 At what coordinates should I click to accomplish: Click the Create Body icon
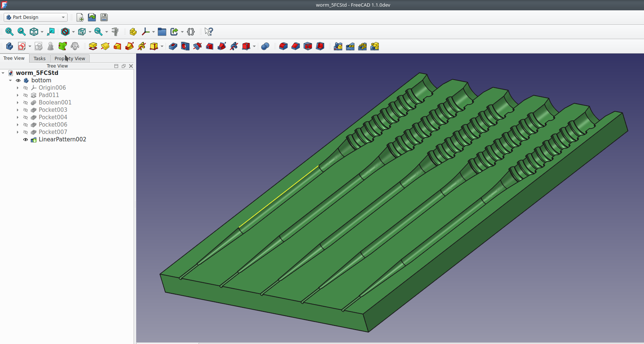pyautogui.click(x=10, y=46)
